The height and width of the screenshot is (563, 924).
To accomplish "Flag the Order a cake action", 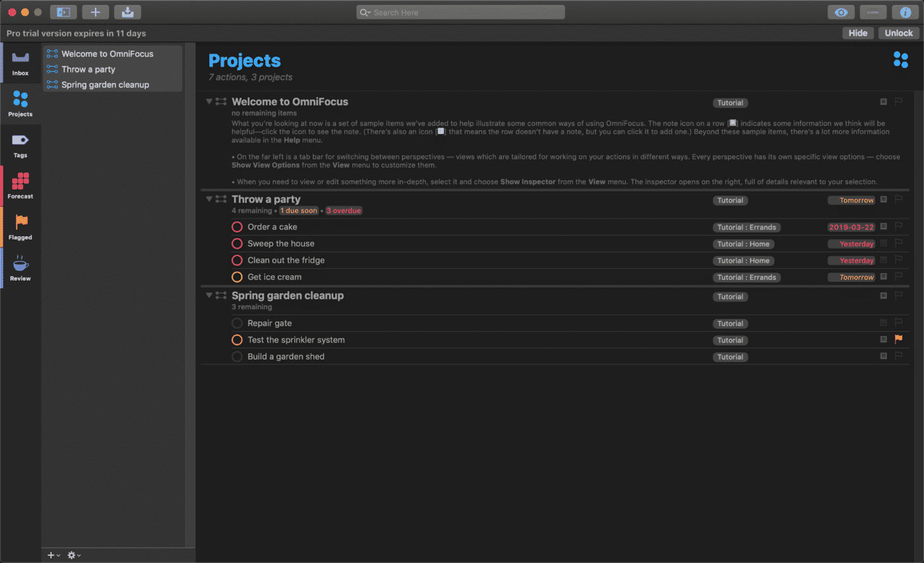I will (898, 226).
